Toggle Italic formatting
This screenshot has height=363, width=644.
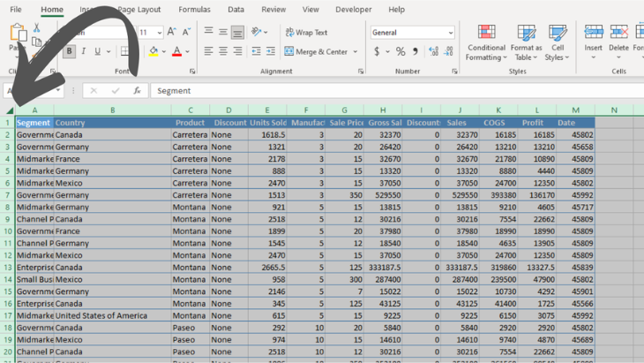[84, 51]
